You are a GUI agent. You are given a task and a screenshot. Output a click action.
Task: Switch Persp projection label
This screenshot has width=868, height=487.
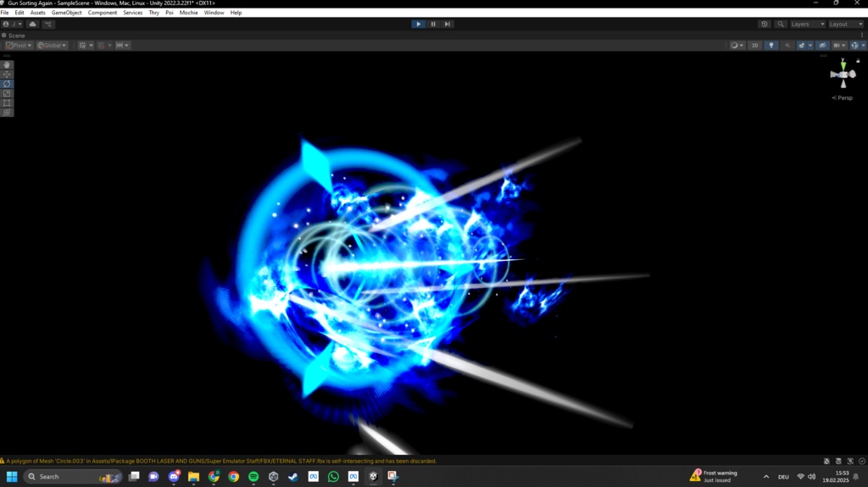point(842,98)
